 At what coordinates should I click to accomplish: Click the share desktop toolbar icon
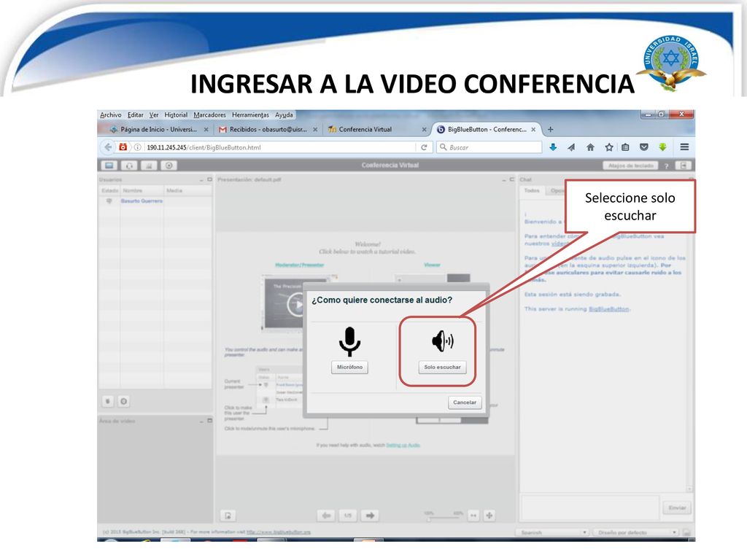click(109, 166)
